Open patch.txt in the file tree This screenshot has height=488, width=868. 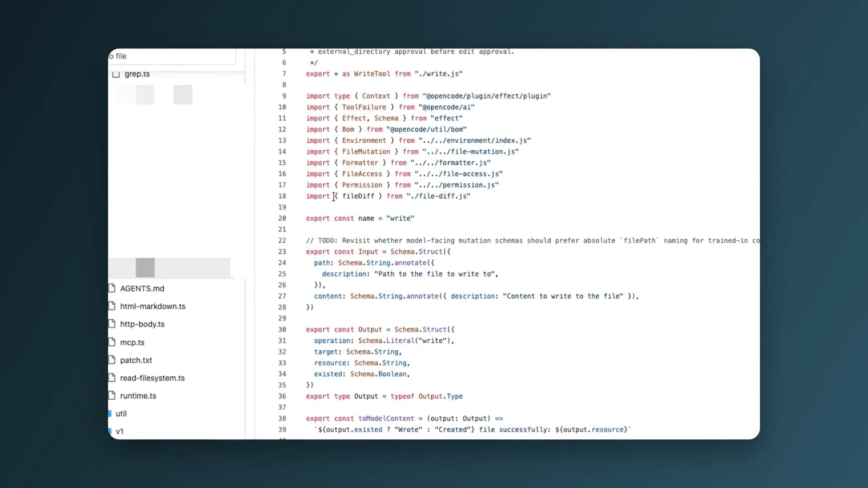point(136,360)
